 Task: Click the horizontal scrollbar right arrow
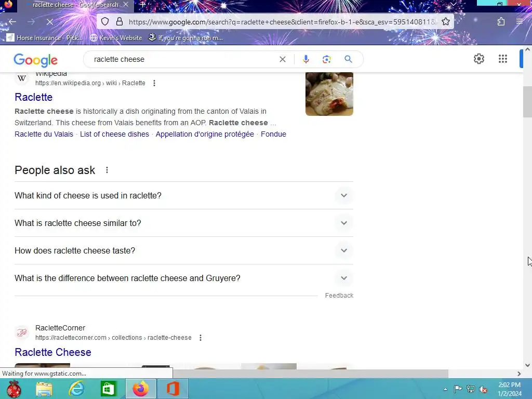pyautogui.click(x=519, y=374)
